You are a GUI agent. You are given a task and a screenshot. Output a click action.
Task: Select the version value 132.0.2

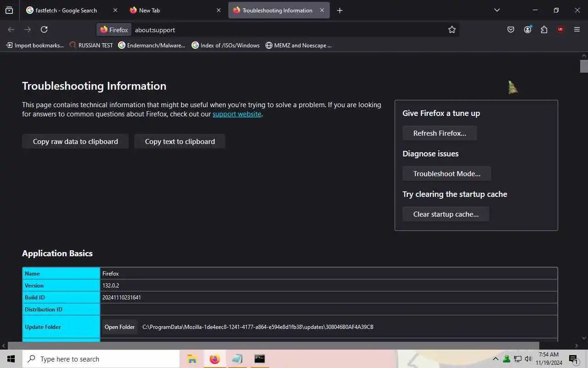[x=111, y=286]
